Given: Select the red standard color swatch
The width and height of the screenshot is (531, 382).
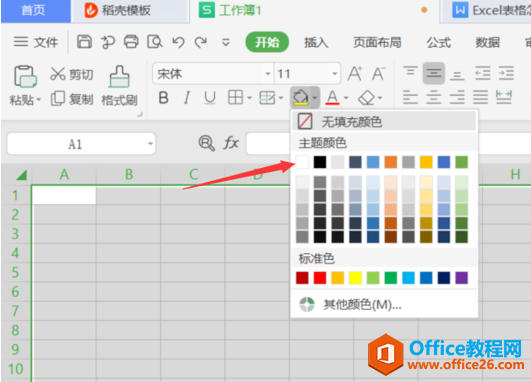Looking at the screenshot, I should click(320, 278).
